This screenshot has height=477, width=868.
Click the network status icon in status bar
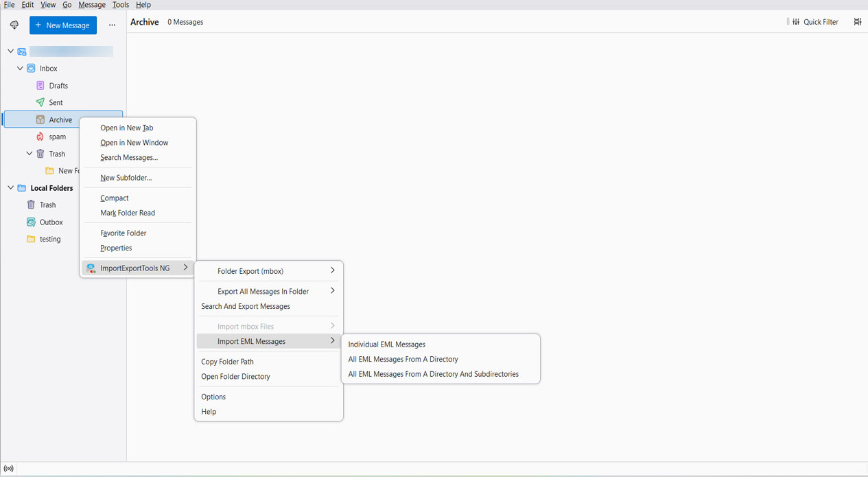pyautogui.click(x=9, y=467)
